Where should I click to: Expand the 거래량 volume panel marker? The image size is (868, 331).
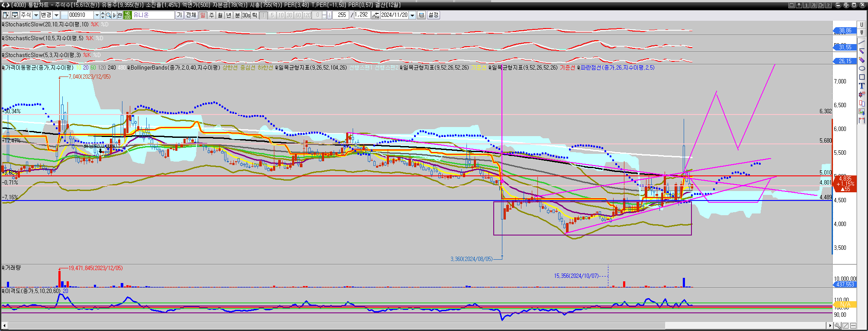[x=3, y=268]
